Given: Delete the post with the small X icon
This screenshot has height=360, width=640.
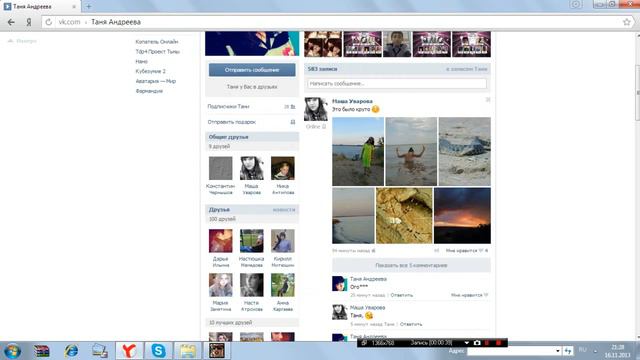Looking at the screenshot, I should (x=488, y=100).
